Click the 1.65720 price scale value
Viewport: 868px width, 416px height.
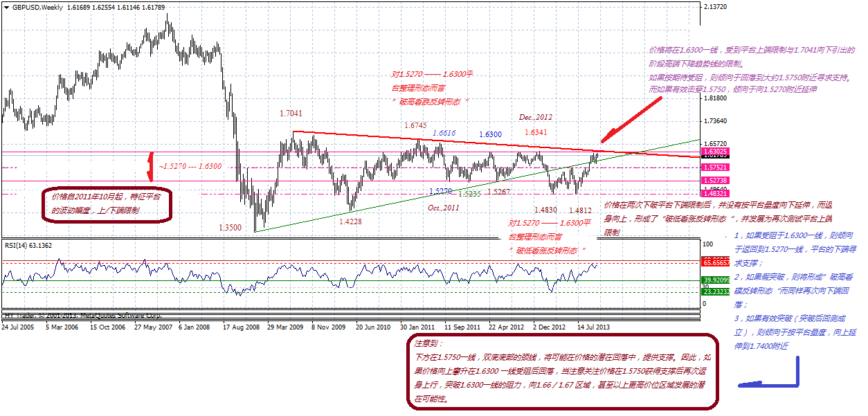(x=714, y=143)
